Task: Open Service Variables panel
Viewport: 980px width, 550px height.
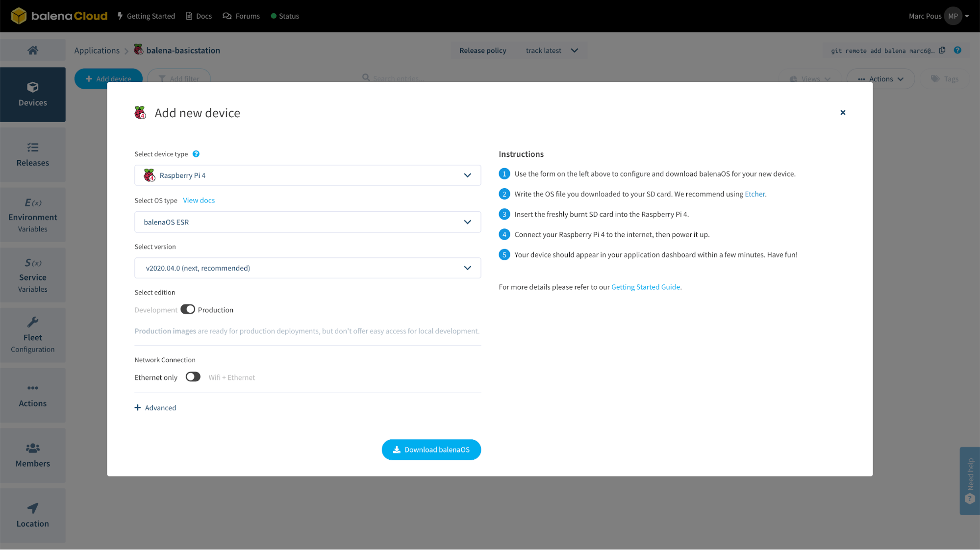Action: tap(32, 275)
